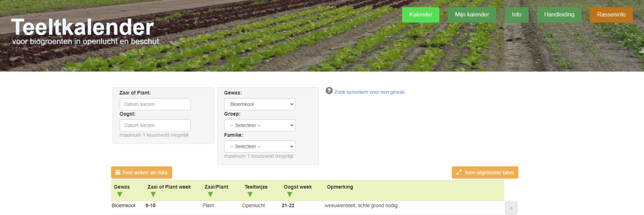Image resolution: width=644 pixels, height=215 pixels.
Task: Open orange Rasseninfo button
Action: pyautogui.click(x=611, y=15)
